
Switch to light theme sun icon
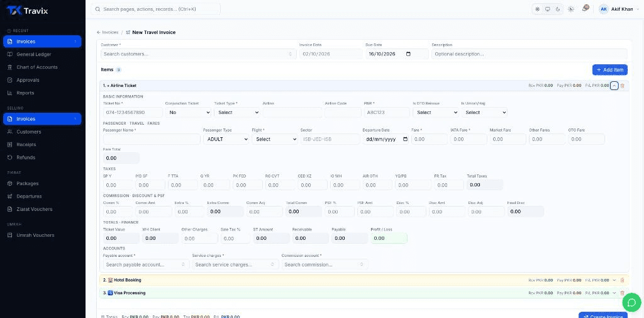click(537, 9)
